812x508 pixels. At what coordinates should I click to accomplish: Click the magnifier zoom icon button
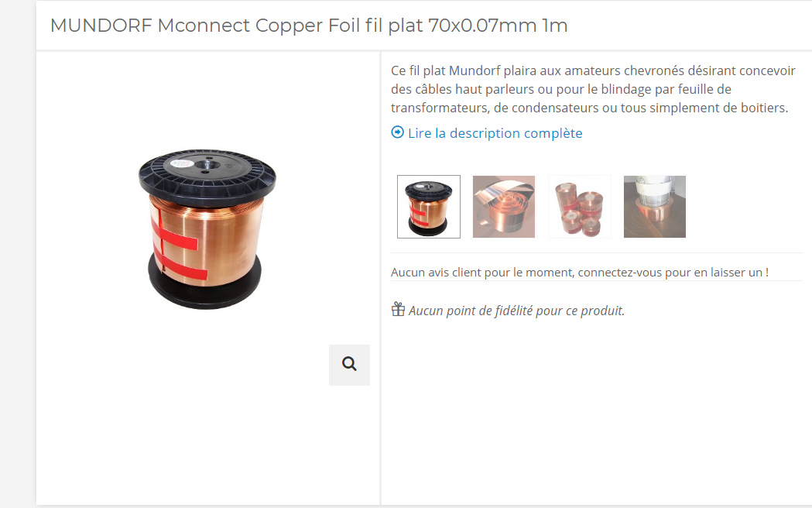click(349, 365)
